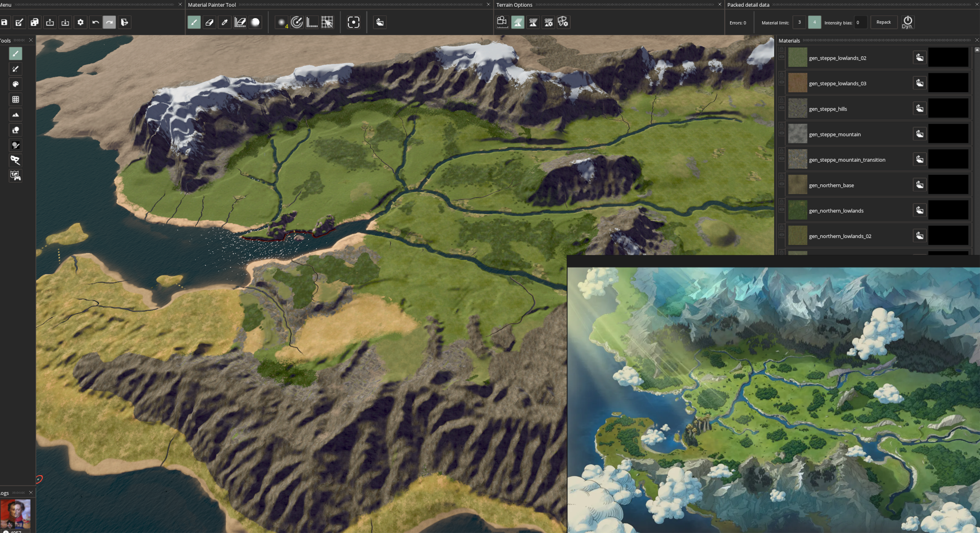Image resolution: width=980 pixels, height=533 pixels.
Task: Click scroll-up arrow in Materials list
Action: pos(977,50)
